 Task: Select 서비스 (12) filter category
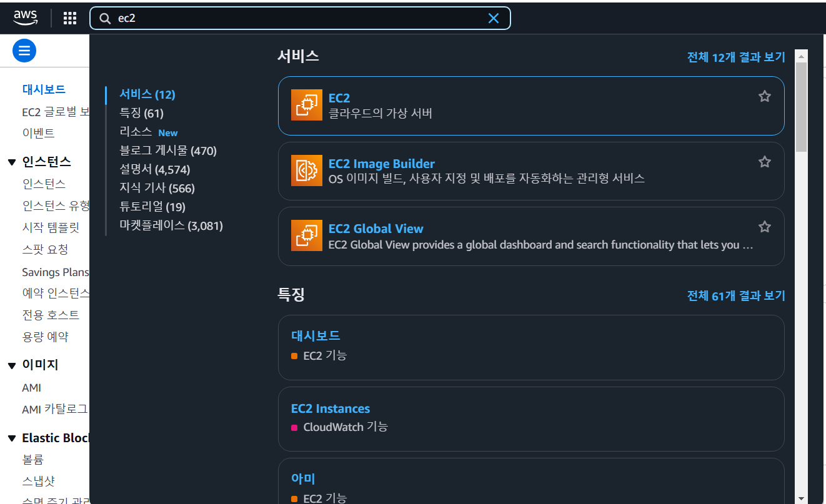pos(147,94)
